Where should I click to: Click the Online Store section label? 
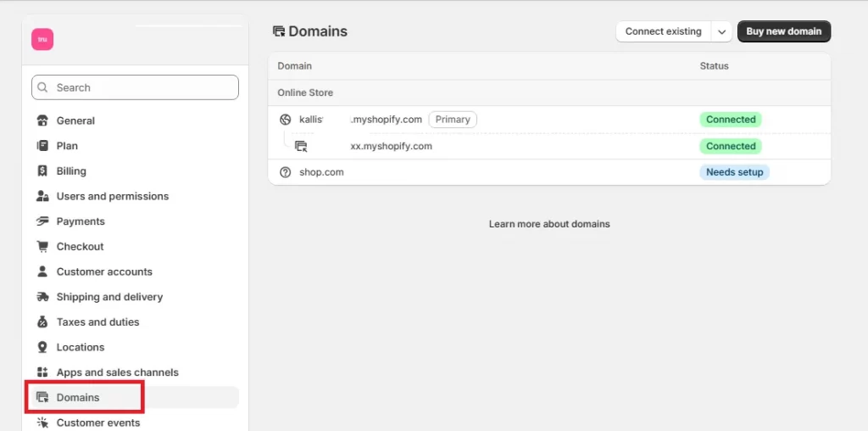(x=305, y=92)
